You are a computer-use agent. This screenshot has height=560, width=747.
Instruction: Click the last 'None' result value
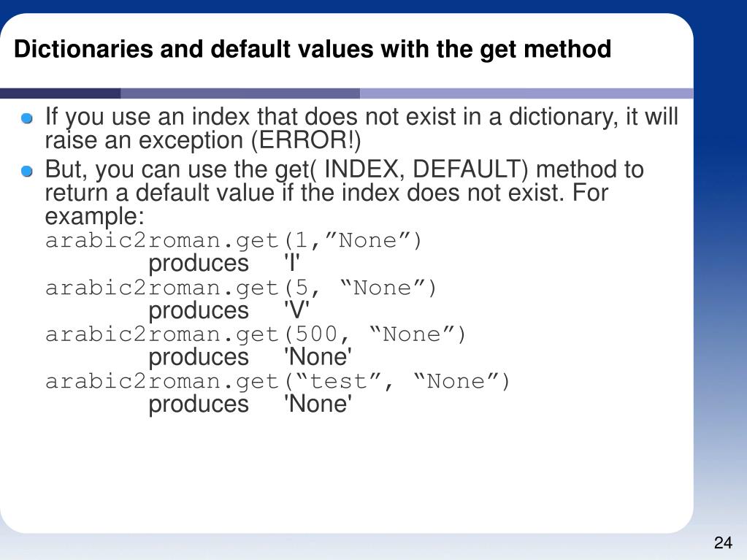click(x=318, y=404)
